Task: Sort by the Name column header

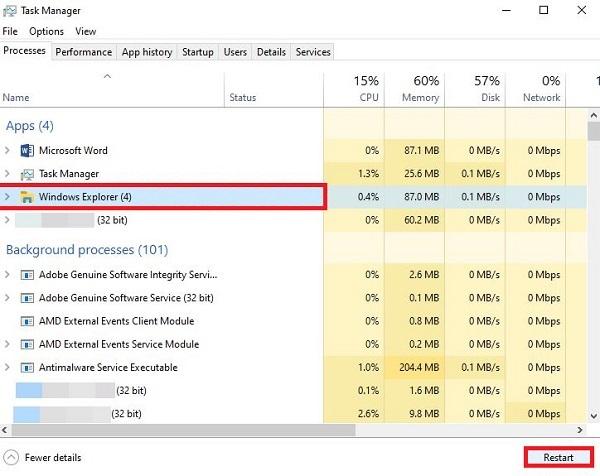Action: click(x=112, y=90)
